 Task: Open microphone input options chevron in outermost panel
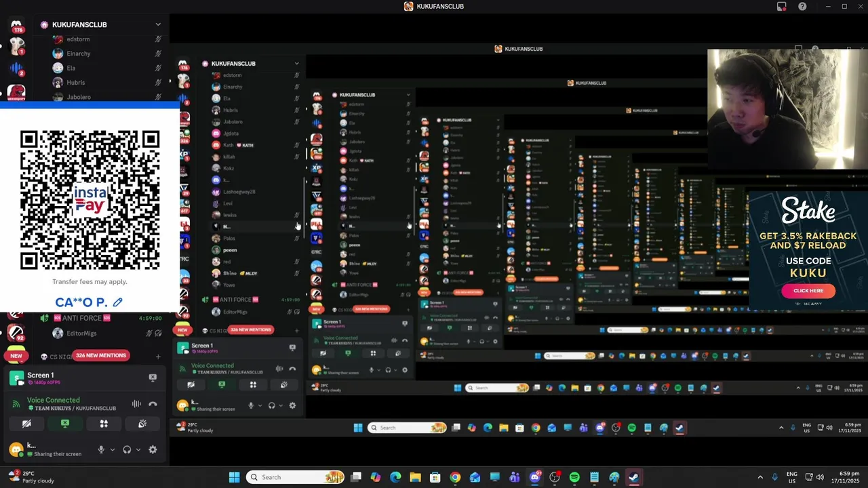[x=113, y=449]
